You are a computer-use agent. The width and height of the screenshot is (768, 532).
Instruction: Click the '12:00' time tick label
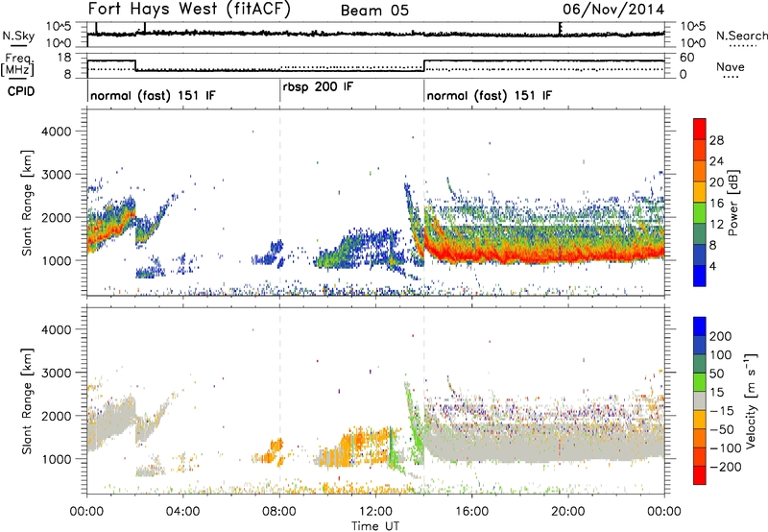375,512
